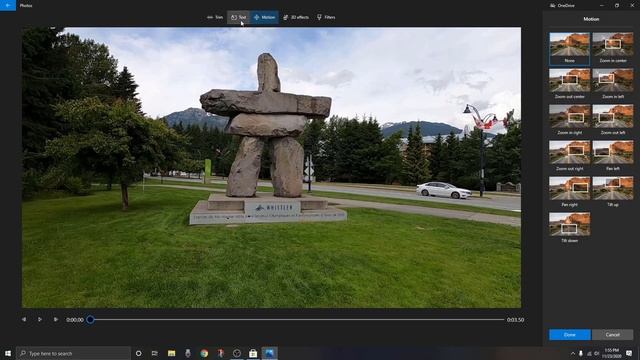Screen dimensions: 640x360
Task: Show hidden system tray icons
Action: click(x=572, y=353)
